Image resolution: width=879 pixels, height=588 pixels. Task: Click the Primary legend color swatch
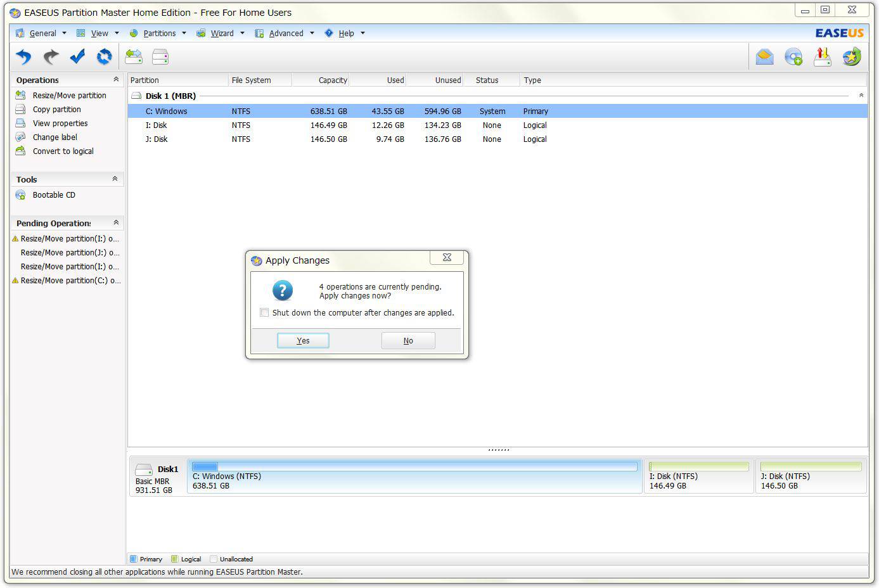pyautogui.click(x=133, y=559)
